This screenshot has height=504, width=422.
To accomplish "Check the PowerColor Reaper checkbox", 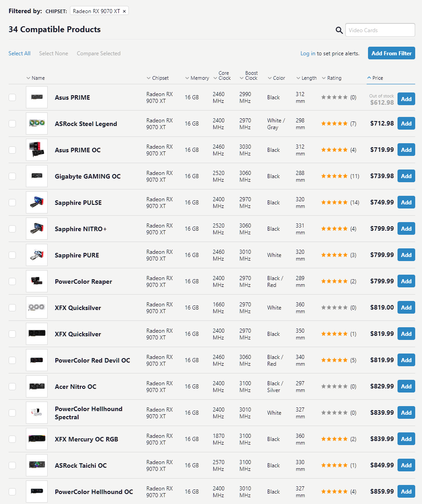I will click(12, 281).
